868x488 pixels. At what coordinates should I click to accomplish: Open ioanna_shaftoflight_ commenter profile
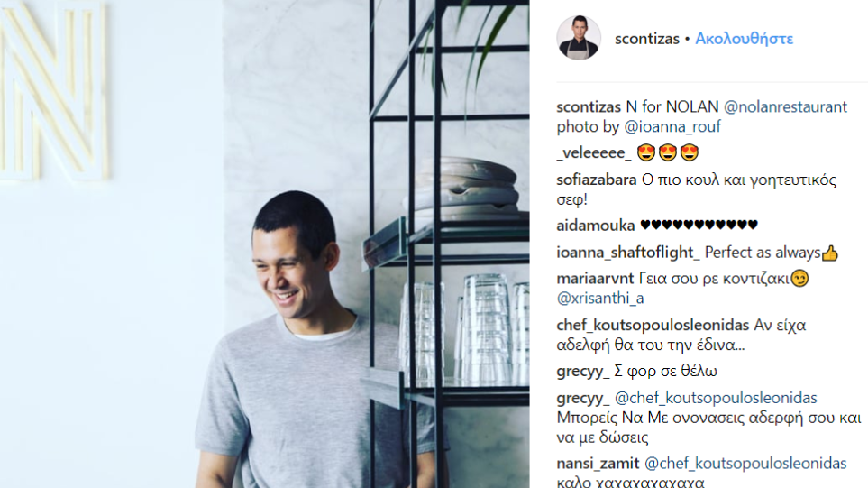(627, 253)
